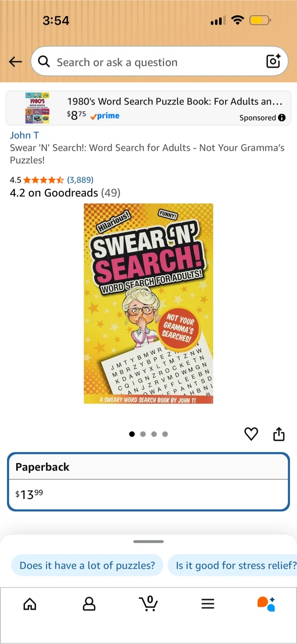Viewport: 297px width, 644px height.
Task: Tap the back arrow icon
Action: 15,62
